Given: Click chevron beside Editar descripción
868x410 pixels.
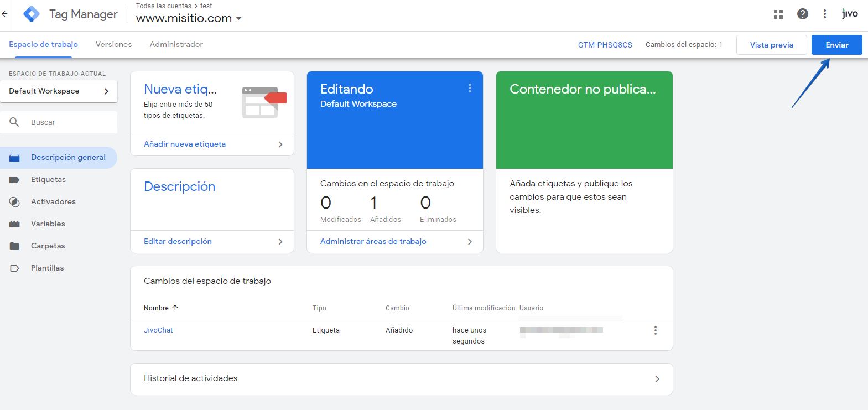Looking at the screenshot, I should (x=280, y=242).
